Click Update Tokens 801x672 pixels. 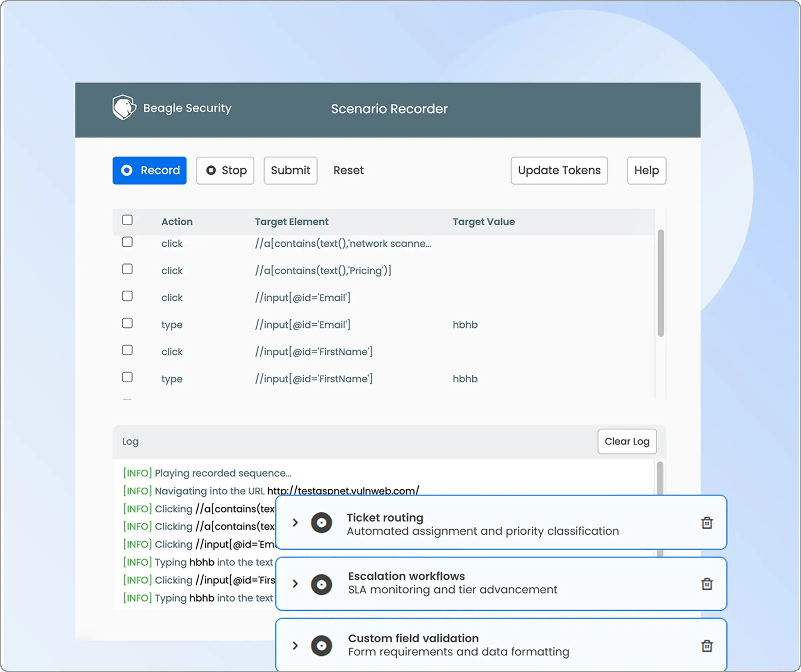559,171
